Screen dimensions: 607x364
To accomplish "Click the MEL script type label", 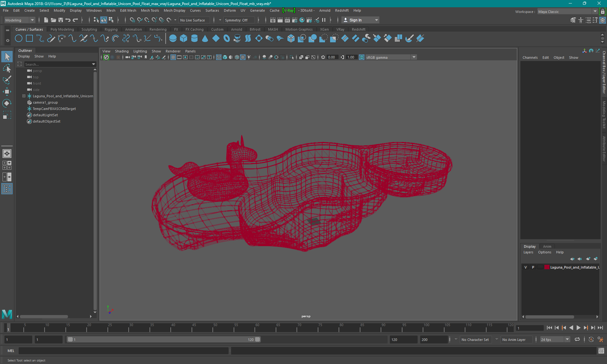I will coord(11,351).
